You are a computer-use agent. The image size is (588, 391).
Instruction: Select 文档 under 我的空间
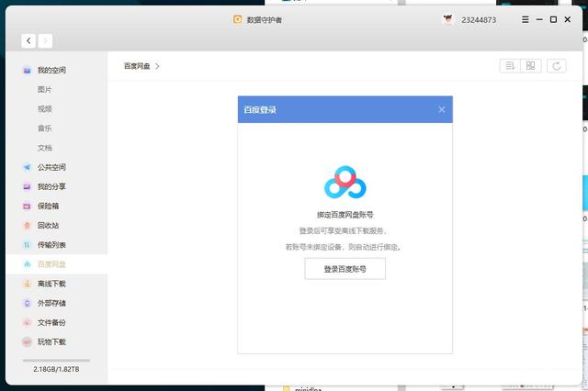pos(44,148)
